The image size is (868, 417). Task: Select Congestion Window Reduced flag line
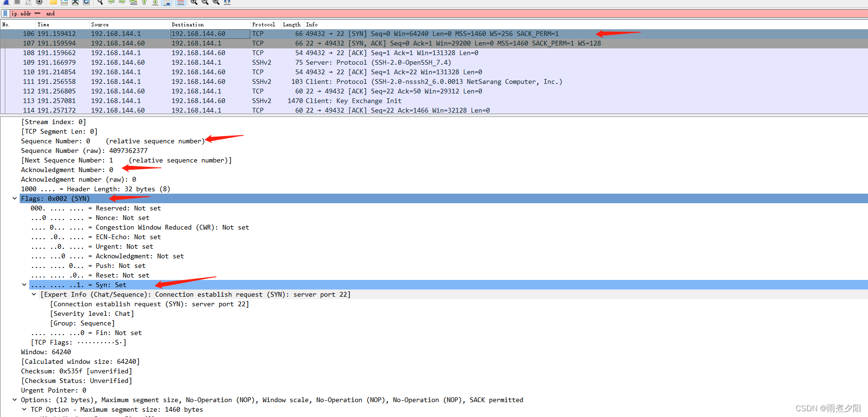pyautogui.click(x=140, y=227)
